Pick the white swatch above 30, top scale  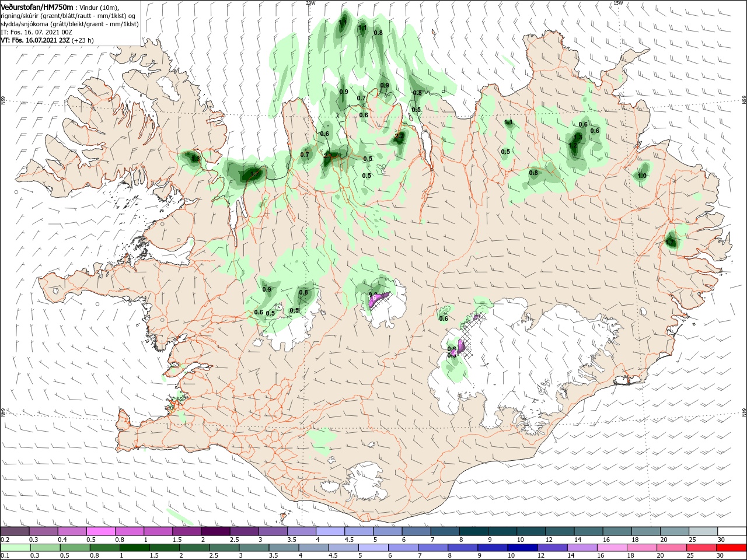point(732,531)
